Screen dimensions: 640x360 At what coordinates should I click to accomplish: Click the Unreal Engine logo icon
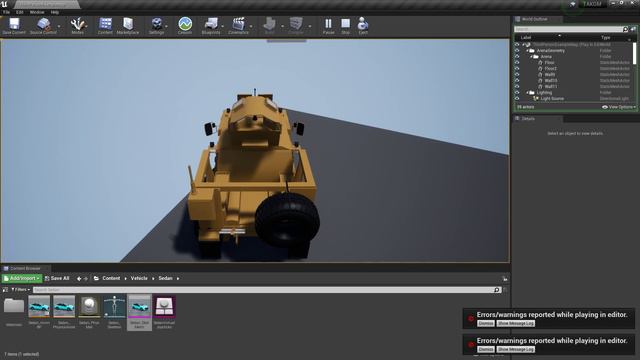click(x=4, y=4)
